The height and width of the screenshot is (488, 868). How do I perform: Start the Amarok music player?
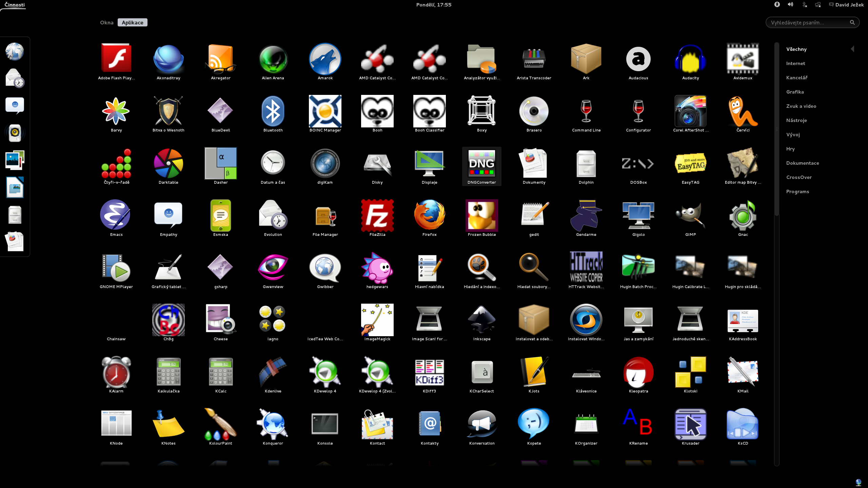point(325,62)
